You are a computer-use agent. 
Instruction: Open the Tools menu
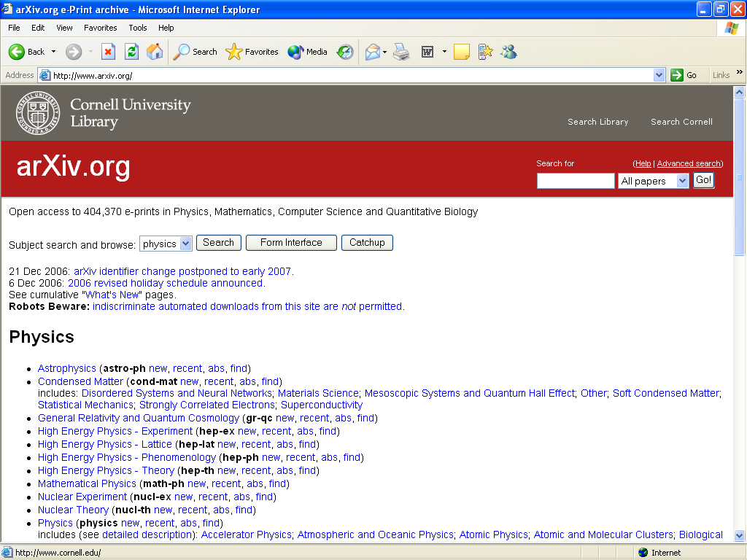click(137, 28)
